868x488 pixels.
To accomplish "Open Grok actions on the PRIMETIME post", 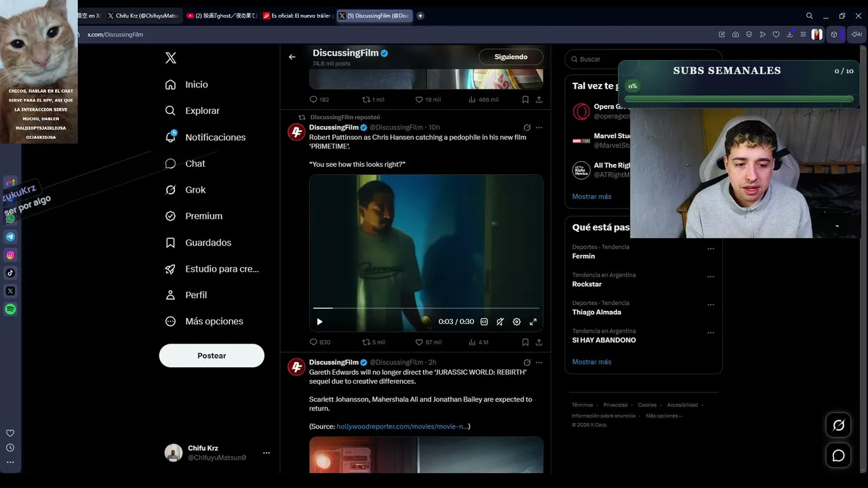I will (x=527, y=127).
